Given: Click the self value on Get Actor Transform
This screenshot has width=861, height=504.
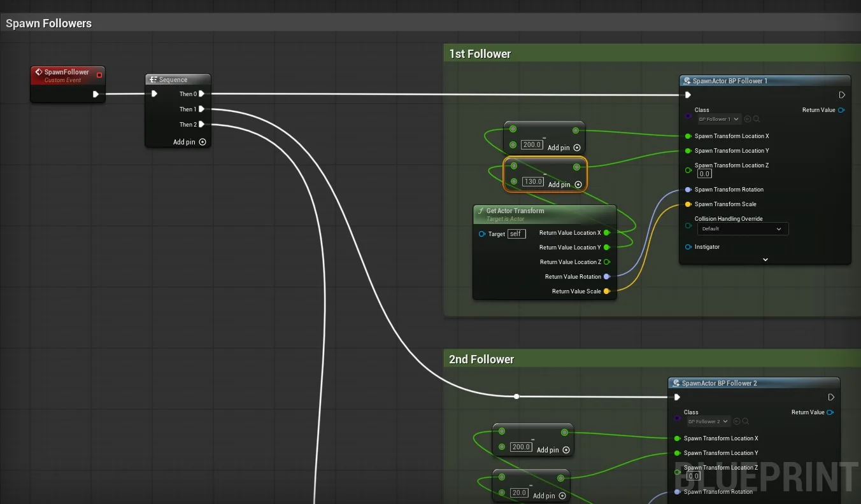Looking at the screenshot, I should (x=516, y=234).
